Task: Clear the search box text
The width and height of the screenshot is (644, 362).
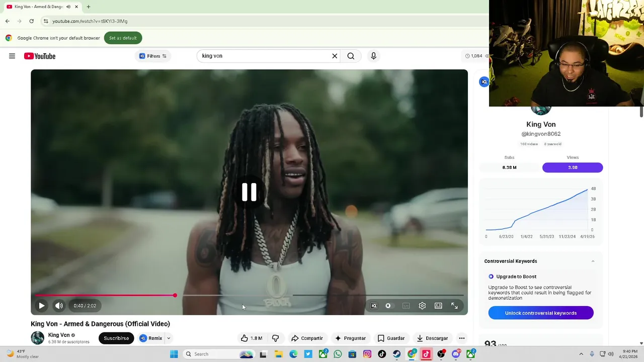Action: tap(335, 56)
